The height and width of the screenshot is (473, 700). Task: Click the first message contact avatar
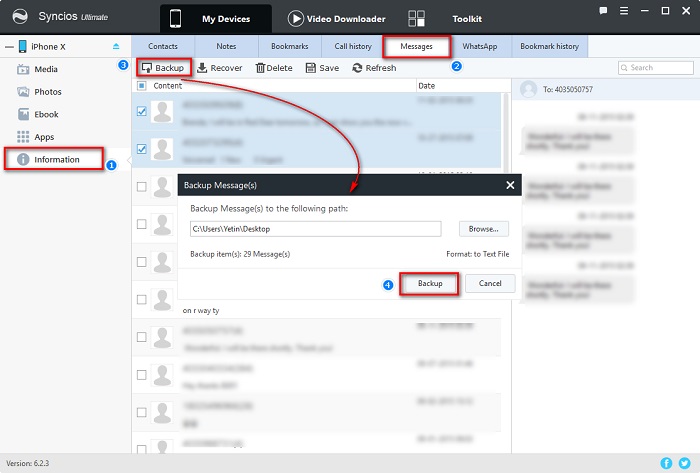[162, 112]
